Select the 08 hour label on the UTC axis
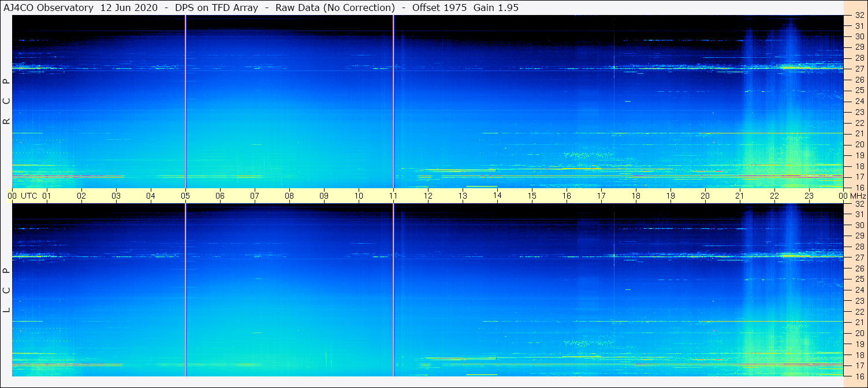The width and height of the screenshot is (868, 388). point(289,196)
